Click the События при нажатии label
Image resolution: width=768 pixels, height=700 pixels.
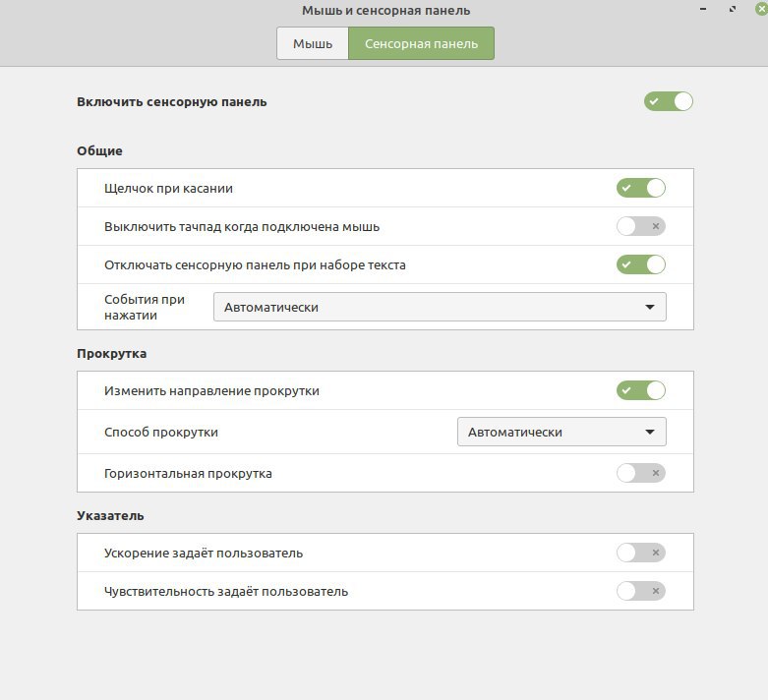point(144,307)
